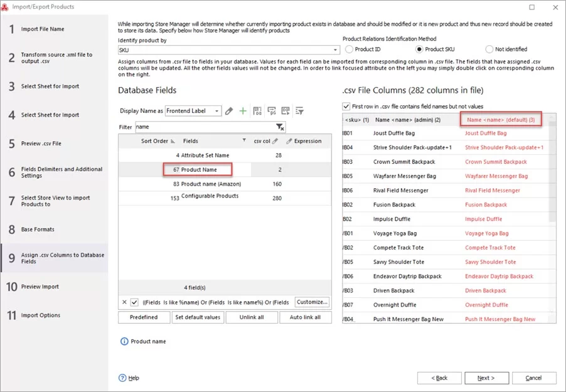Click the comment-style mapping icon in the fields toolbar
The image size is (566, 392).
(272, 111)
